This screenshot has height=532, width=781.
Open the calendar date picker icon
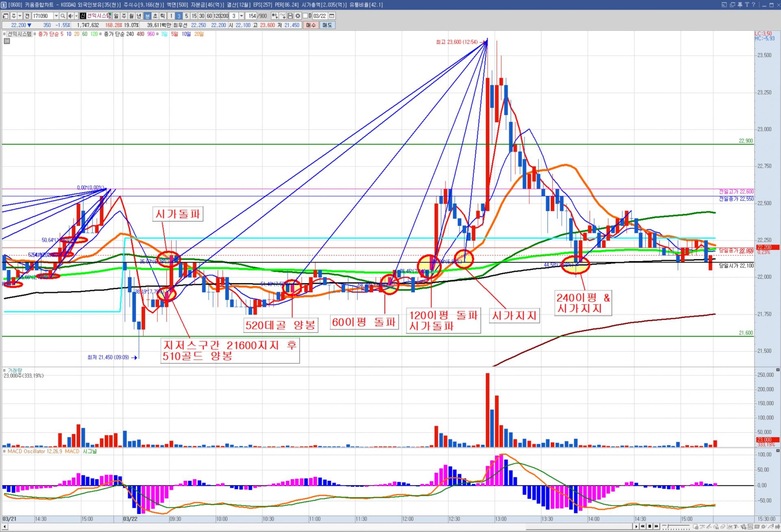[x=332, y=16]
